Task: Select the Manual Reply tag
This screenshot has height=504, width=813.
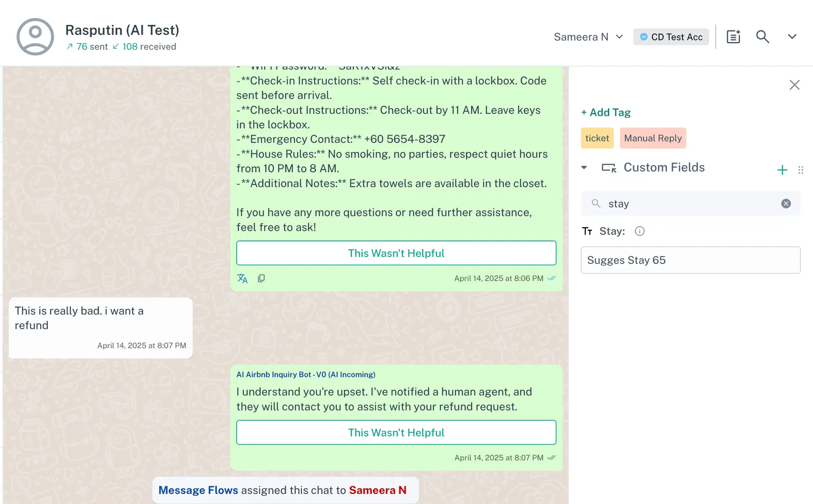Action: pyautogui.click(x=652, y=138)
